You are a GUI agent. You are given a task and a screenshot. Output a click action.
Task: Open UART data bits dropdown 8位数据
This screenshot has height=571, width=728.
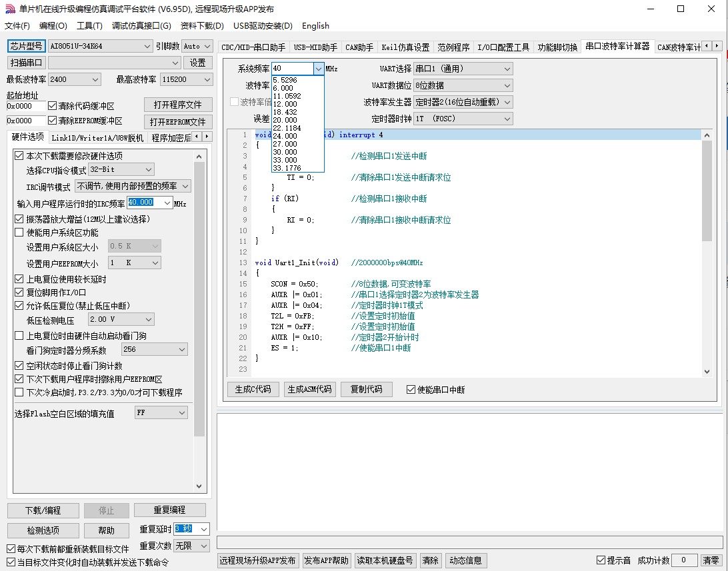(x=463, y=85)
